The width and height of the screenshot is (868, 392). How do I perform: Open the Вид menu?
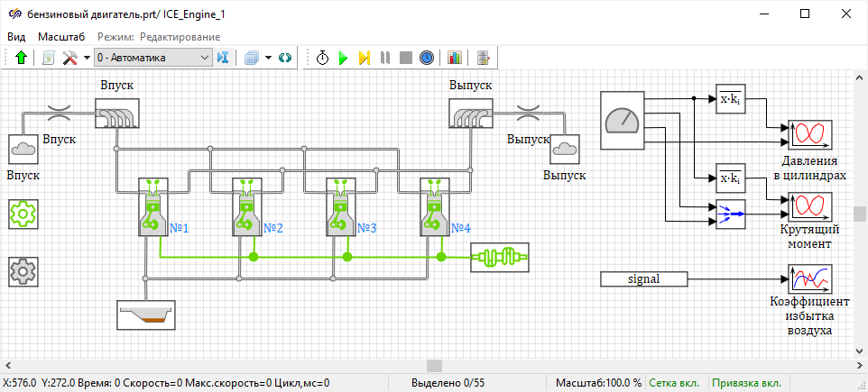click(16, 37)
